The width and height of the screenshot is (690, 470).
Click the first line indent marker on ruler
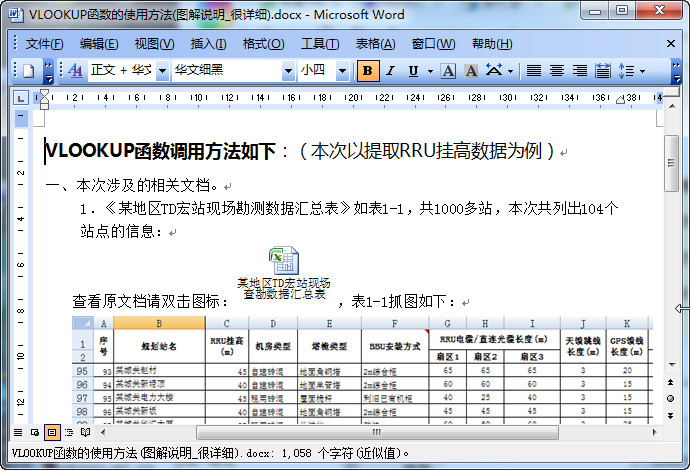pyautogui.click(x=44, y=94)
